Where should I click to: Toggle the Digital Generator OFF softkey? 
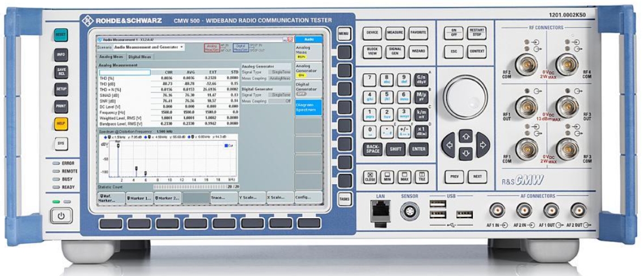(x=308, y=89)
